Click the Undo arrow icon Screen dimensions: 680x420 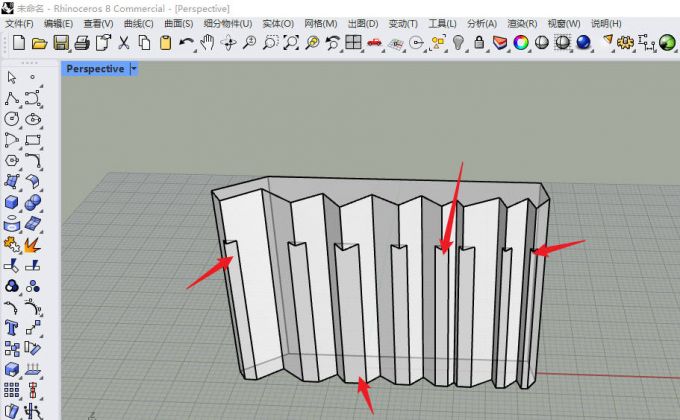[x=186, y=43]
